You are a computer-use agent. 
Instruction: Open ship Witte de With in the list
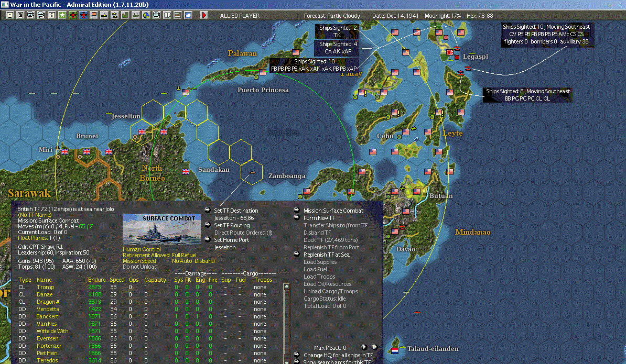coord(52,331)
